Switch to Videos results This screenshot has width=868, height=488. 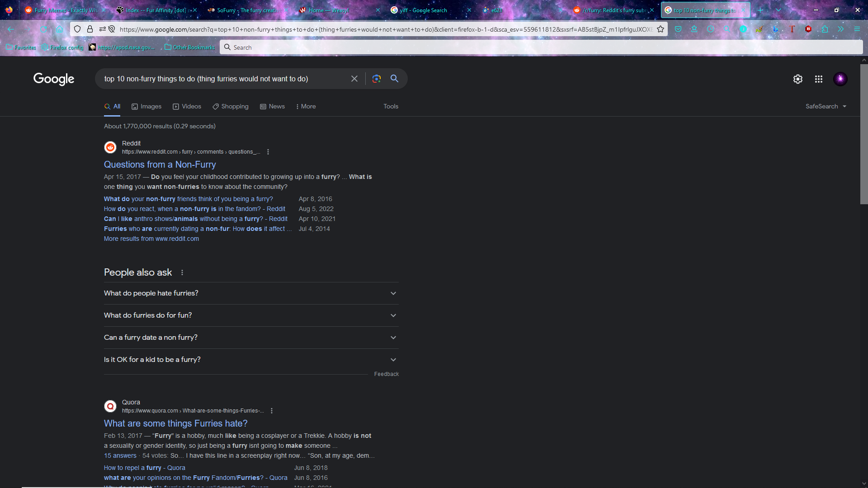[187, 106]
